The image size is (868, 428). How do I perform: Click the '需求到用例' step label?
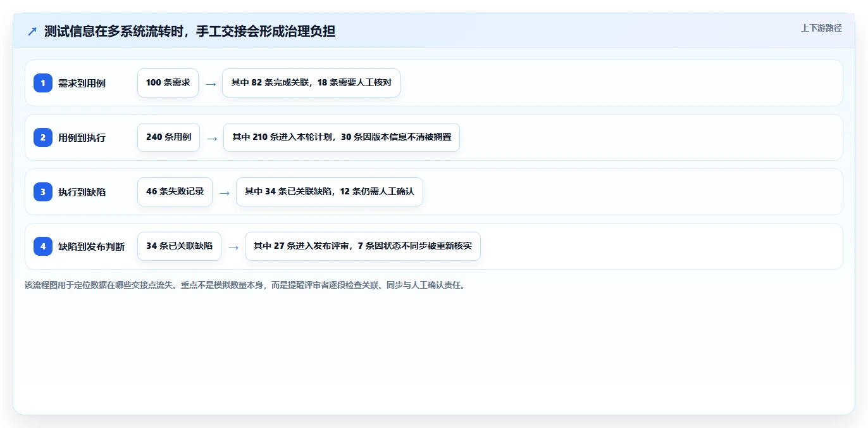click(x=82, y=83)
